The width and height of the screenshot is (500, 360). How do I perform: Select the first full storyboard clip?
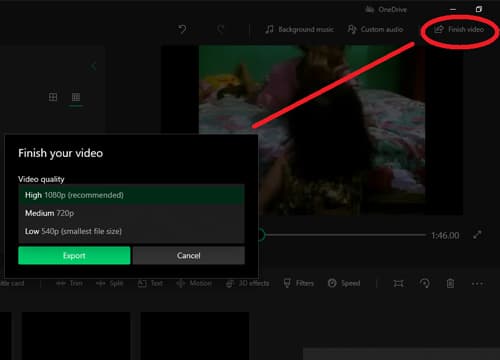coord(76,336)
